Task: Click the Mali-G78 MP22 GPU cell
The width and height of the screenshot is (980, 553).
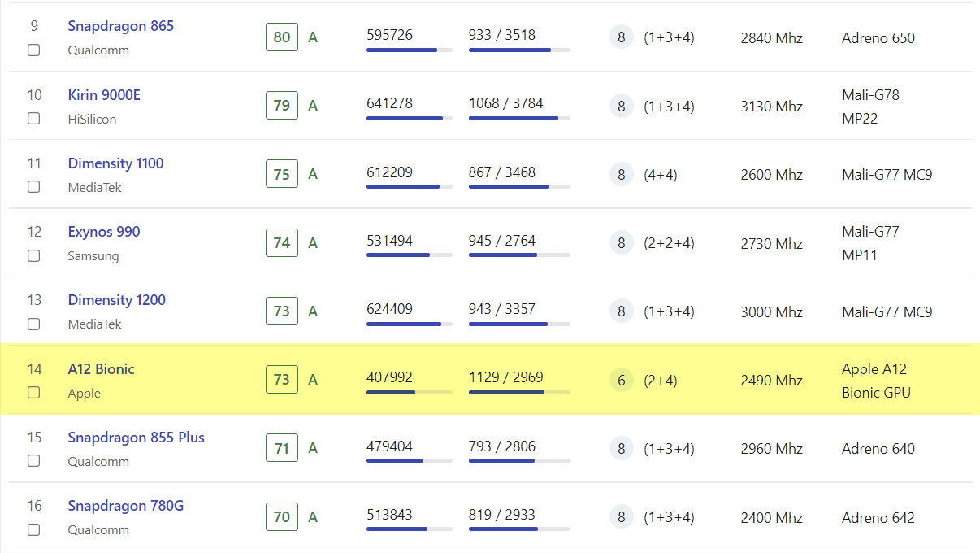Action: (871, 107)
